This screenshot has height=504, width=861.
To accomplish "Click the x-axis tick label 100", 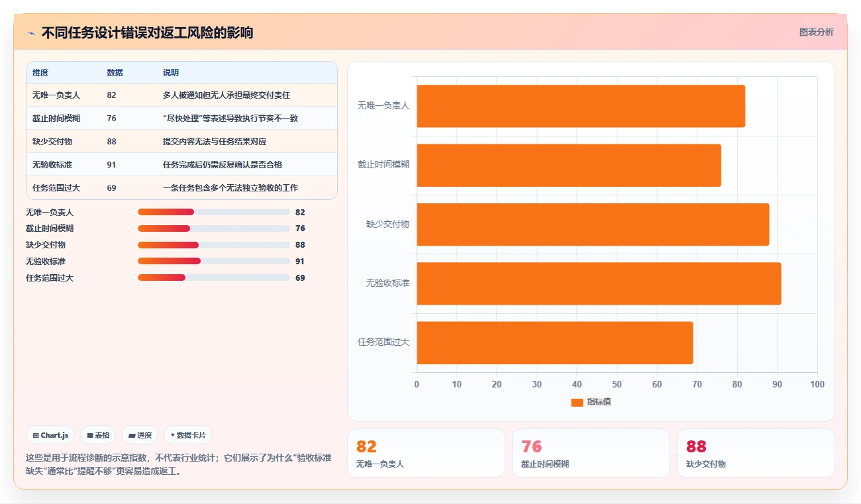I will click(x=817, y=384).
